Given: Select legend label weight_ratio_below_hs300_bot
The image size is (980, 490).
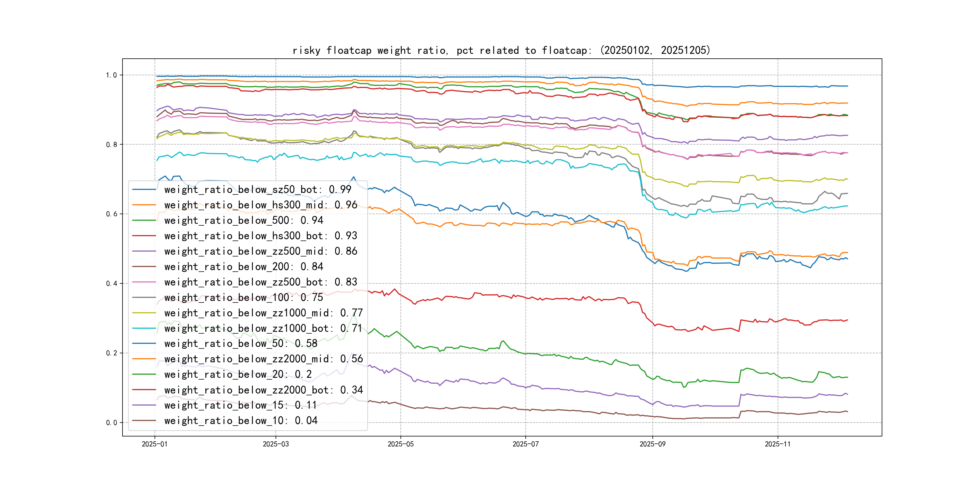Looking at the screenshot, I should coord(261,236).
